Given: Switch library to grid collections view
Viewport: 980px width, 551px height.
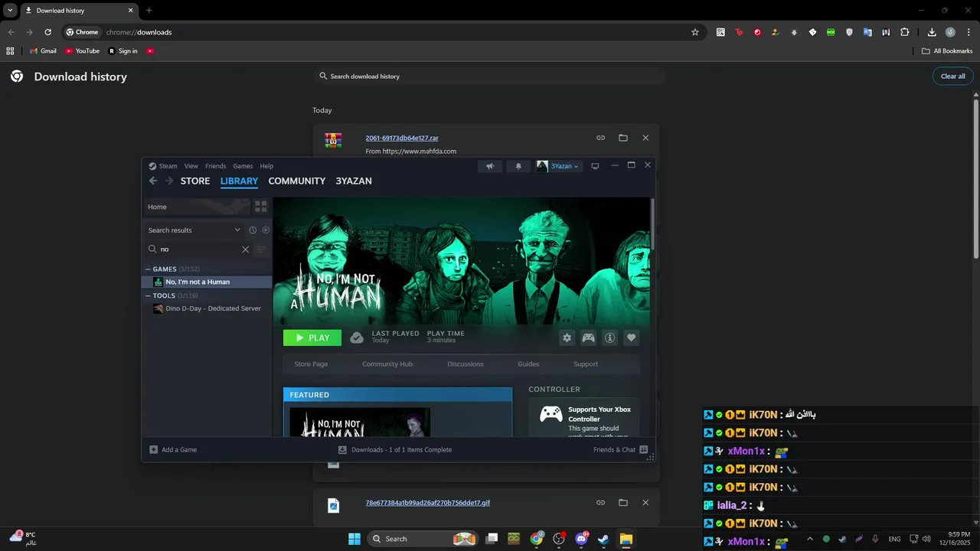Looking at the screenshot, I should point(260,207).
